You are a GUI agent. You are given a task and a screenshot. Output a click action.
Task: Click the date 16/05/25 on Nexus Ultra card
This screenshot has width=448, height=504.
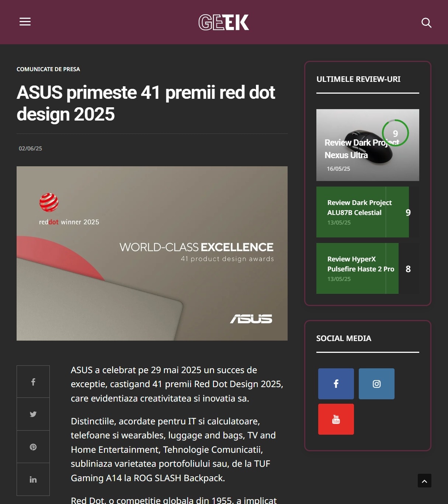338,169
